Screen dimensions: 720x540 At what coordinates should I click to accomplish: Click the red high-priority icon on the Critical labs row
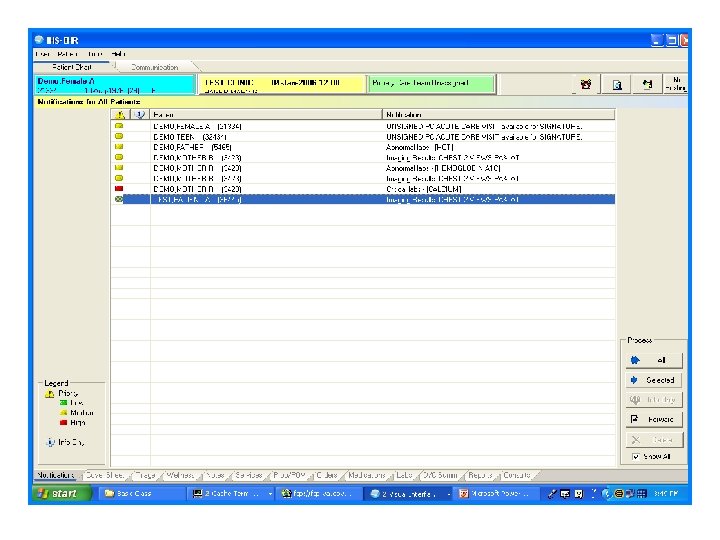pos(119,189)
